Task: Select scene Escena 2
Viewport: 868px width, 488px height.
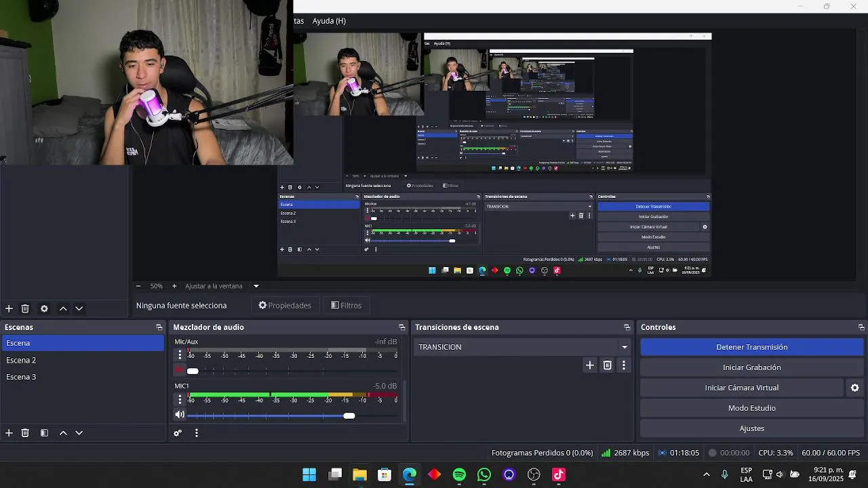Action: point(82,360)
